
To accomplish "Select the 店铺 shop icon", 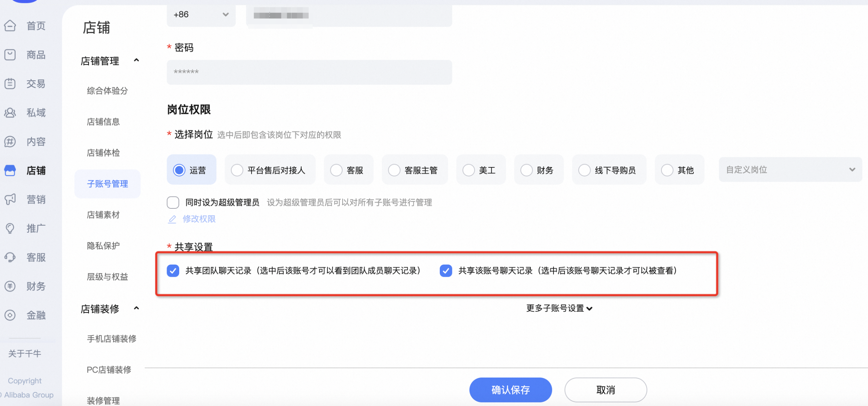I will pyautogui.click(x=10, y=170).
